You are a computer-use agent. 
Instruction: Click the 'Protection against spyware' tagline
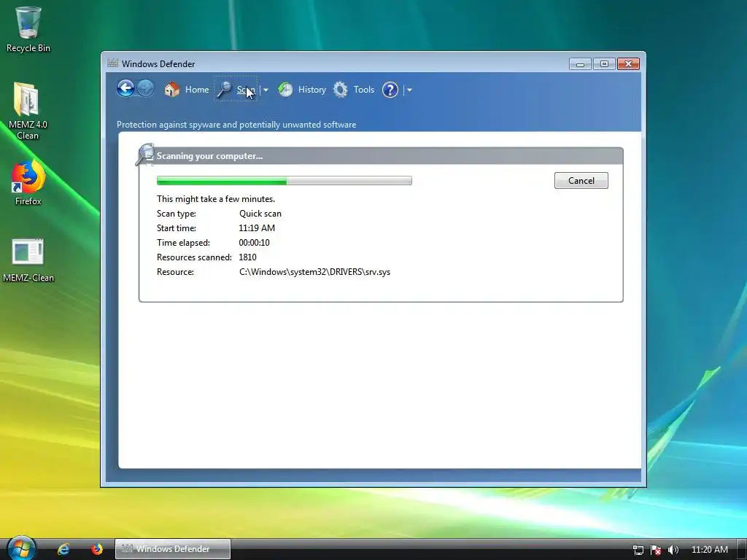(236, 125)
